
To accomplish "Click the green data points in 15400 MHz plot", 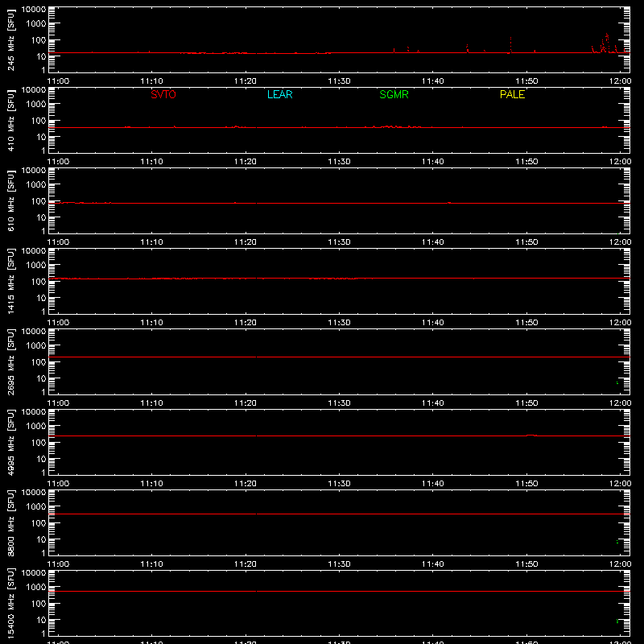I will click(617, 621).
